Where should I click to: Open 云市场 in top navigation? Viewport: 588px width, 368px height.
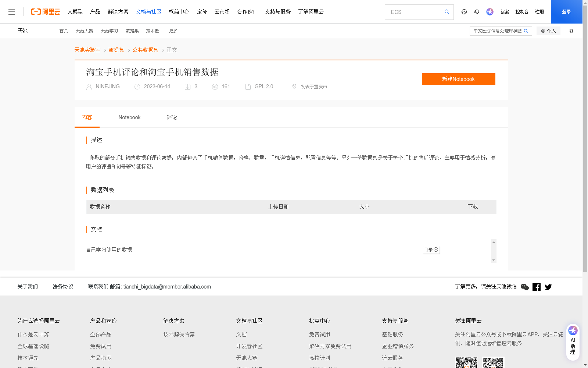click(222, 12)
